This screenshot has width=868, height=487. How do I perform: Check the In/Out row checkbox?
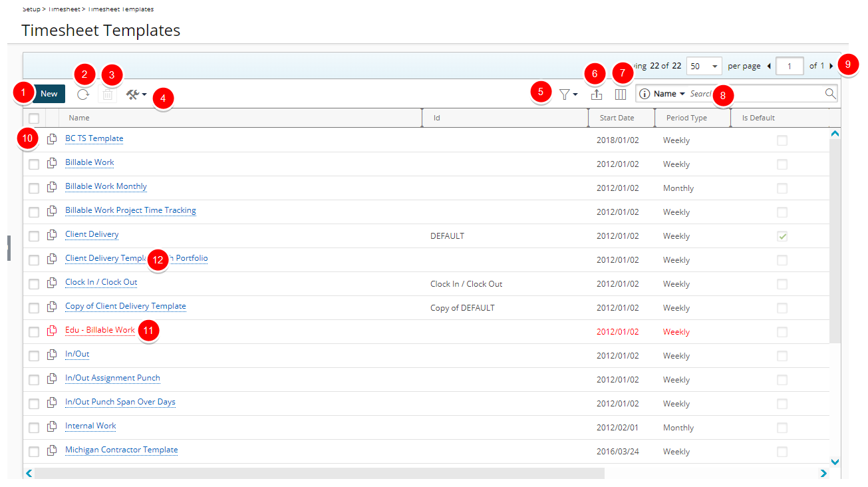pos(34,356)
